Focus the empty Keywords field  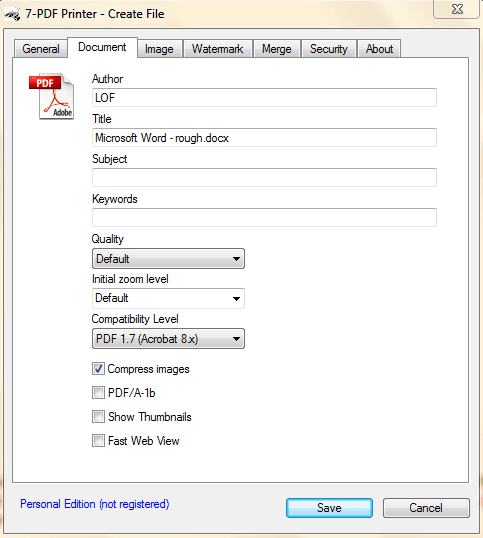[264, 217]
